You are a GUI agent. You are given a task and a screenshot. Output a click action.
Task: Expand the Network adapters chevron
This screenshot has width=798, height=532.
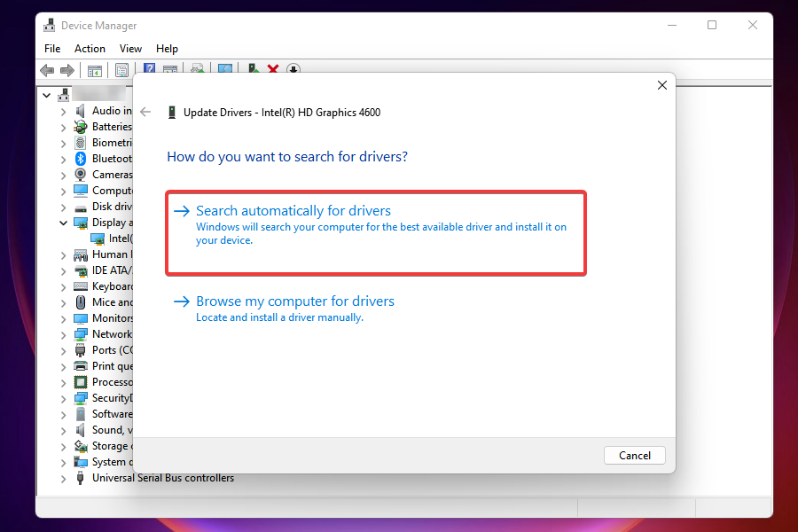(x=63, y=335)
